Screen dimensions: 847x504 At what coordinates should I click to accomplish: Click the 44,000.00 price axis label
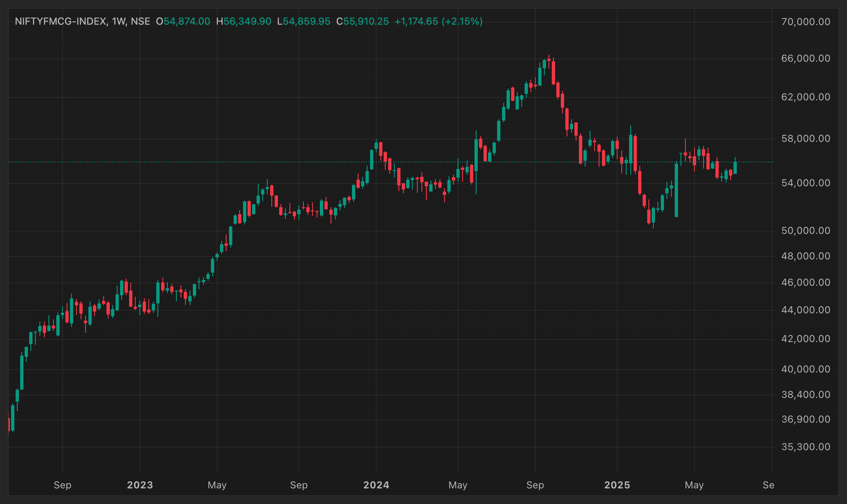click(x=806, y=310)
